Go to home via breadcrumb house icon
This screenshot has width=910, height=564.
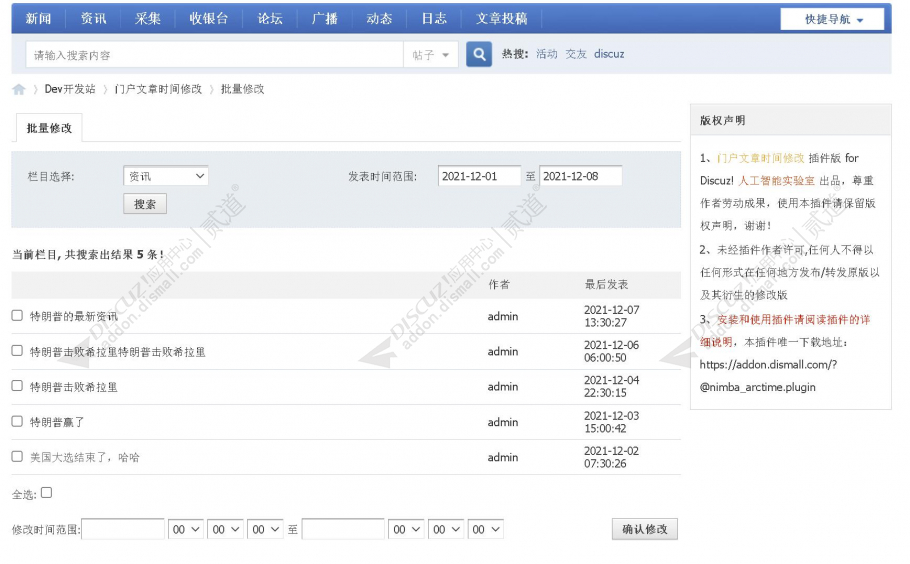pos(19,89)
